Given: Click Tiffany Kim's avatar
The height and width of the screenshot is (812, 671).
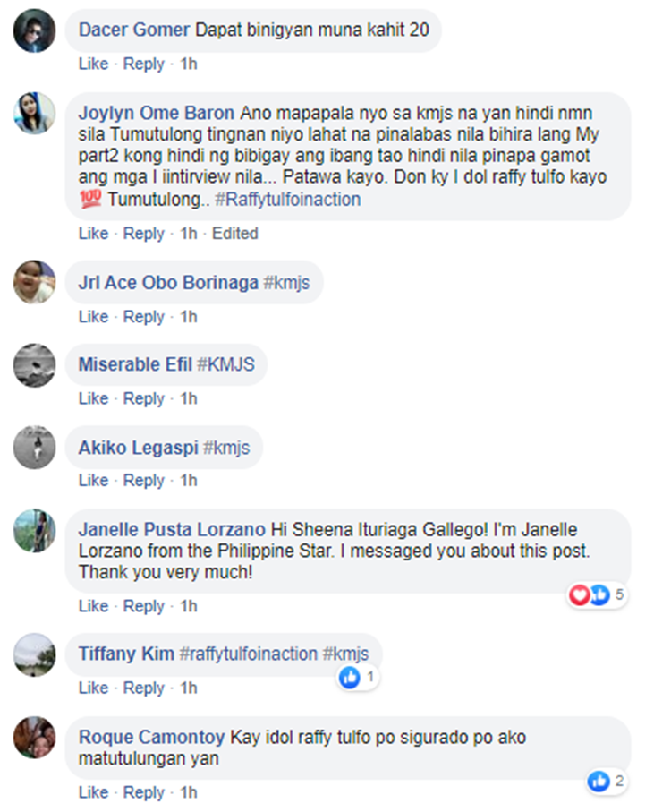Looking at the screenshot, I should [35, 655].
